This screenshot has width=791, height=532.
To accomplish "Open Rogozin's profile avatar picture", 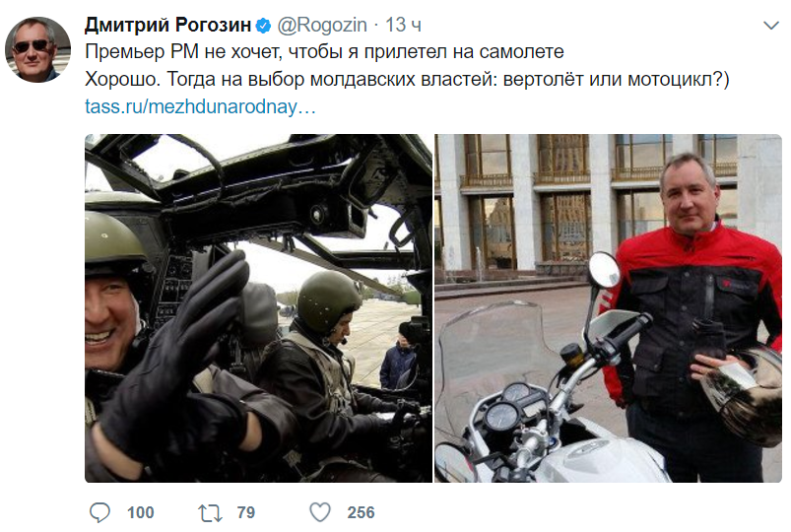I will tap(37, 49).
